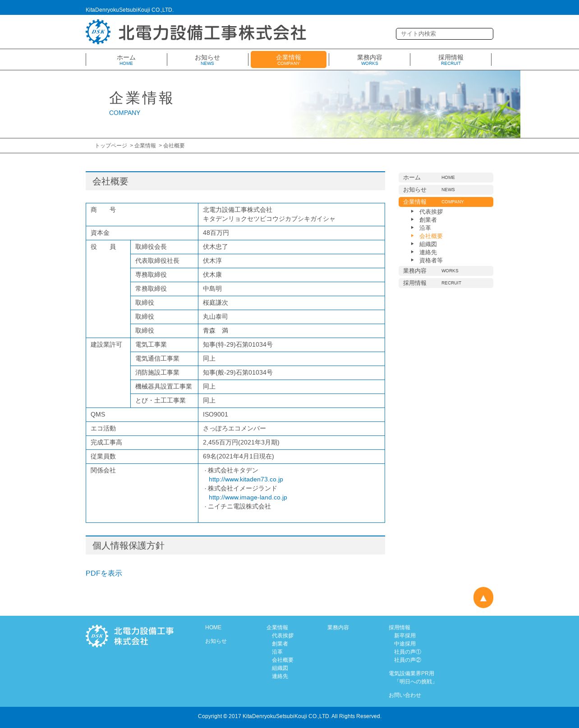Open the お知らせ NEWS navigation tab
The height and width of the screenshot is (728, 579).
(x=207, y=60)
